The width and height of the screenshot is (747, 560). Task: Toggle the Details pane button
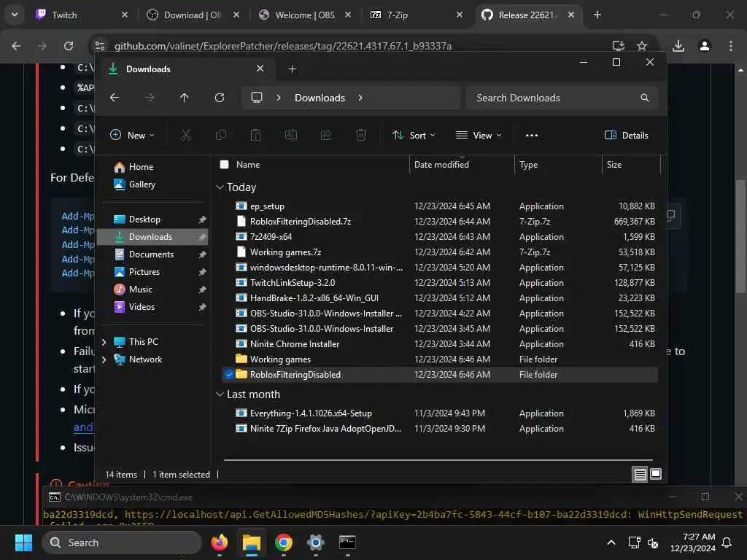626,135
